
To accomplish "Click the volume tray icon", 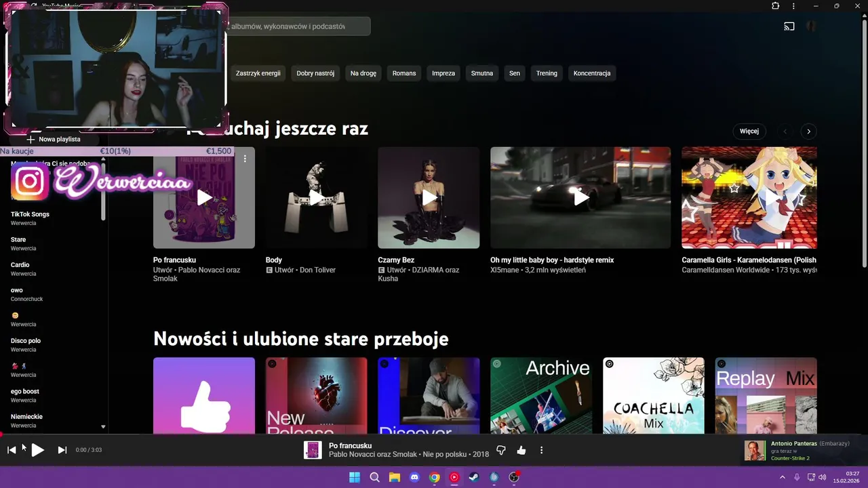I will [x=823, y=477].
